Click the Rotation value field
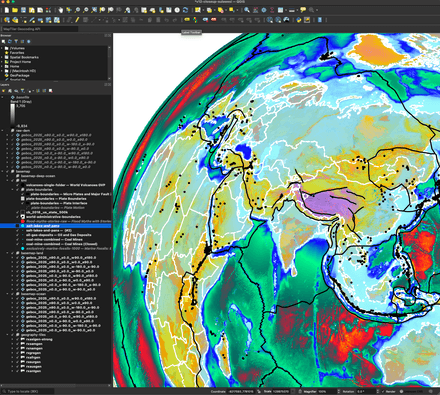The width and height of the screenshot is (440, 395). click(x=367, y=391)
